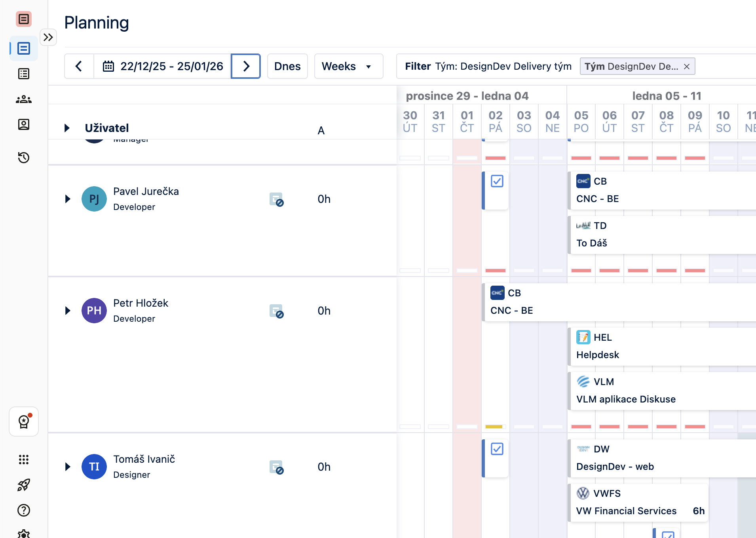This screenshot has width=756, height=538.
Task: Expand the Tomáš Ivanič row
Action: point(68,467)
